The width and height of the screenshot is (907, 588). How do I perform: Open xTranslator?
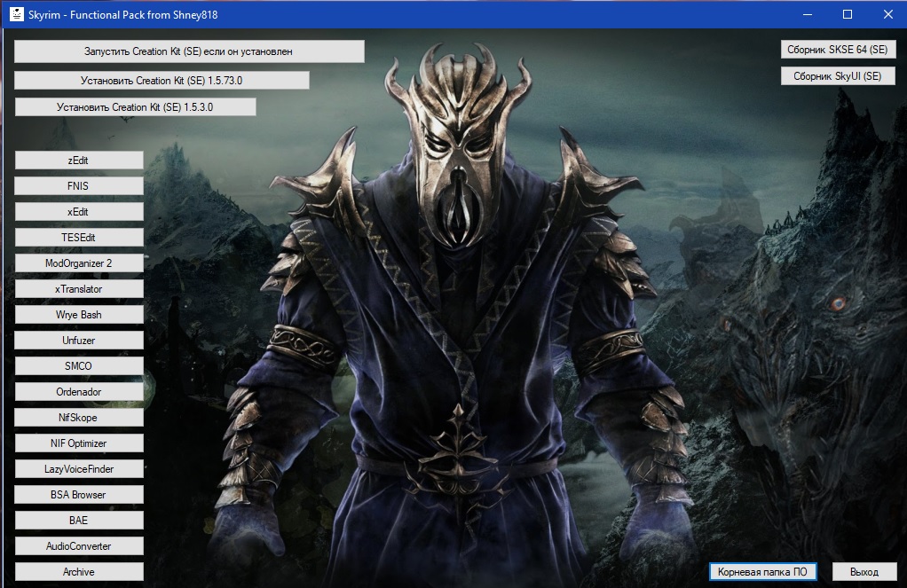point(79,289)
